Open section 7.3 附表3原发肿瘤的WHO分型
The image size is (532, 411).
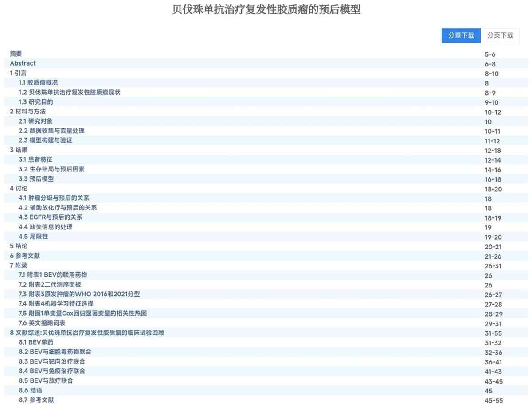tap(79, 294)
